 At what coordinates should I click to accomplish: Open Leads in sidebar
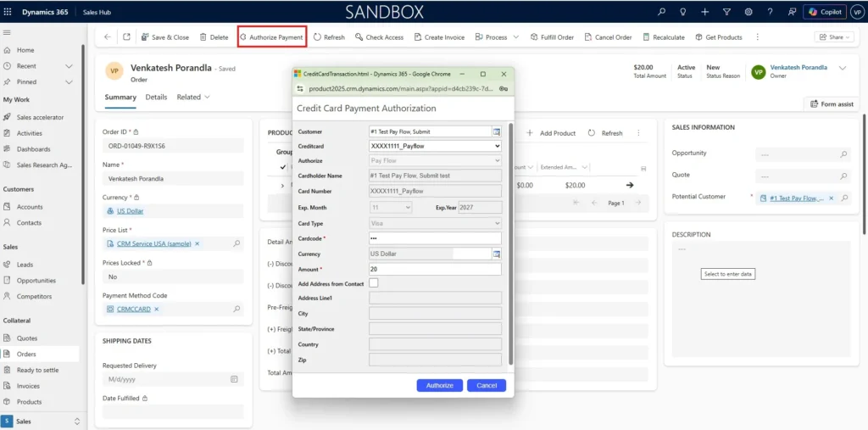pyautogui.click(x=25, y=265)
